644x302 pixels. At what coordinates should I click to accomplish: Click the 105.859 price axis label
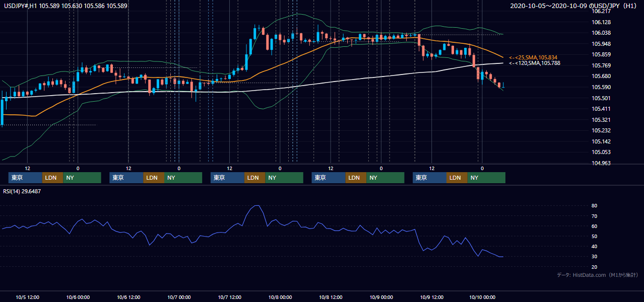(x=602, y=54)
